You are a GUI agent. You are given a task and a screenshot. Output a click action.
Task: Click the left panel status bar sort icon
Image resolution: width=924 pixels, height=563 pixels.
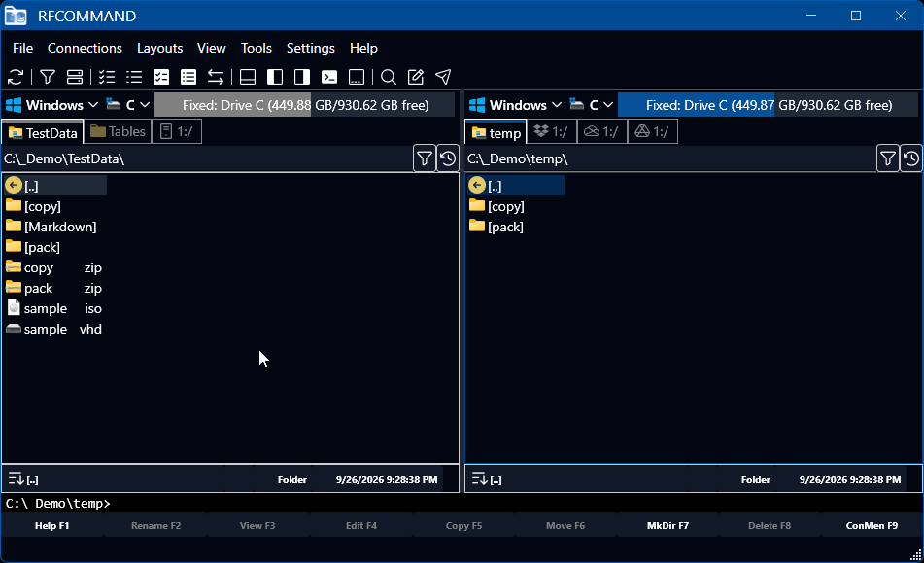[16, 478]
